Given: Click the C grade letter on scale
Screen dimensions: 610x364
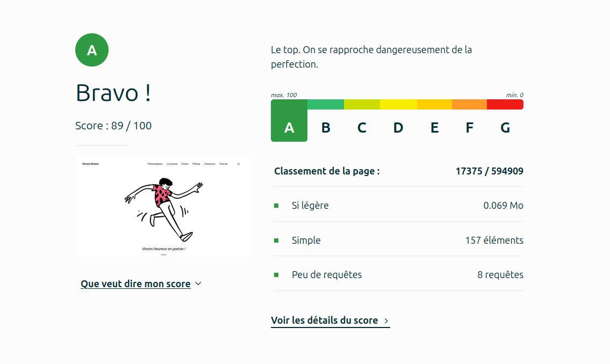Looking at the screenshot, I should click(x=362, y=128).
